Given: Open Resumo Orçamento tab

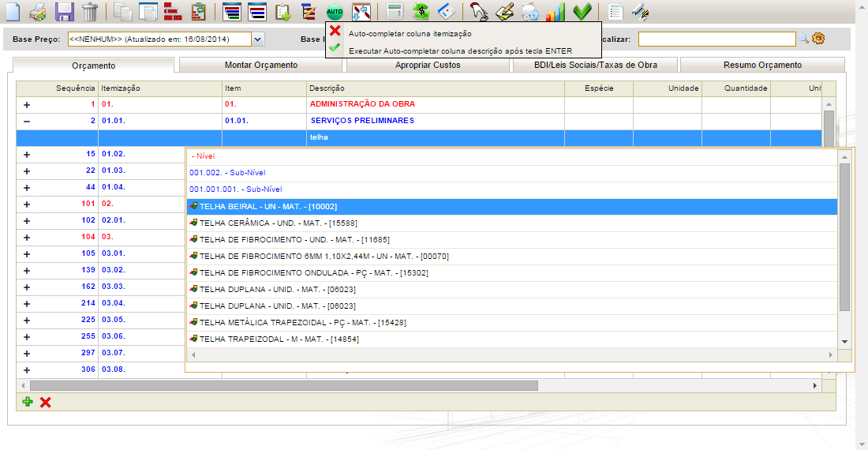Looking at the screenshot, I should [x=762, y=65].
